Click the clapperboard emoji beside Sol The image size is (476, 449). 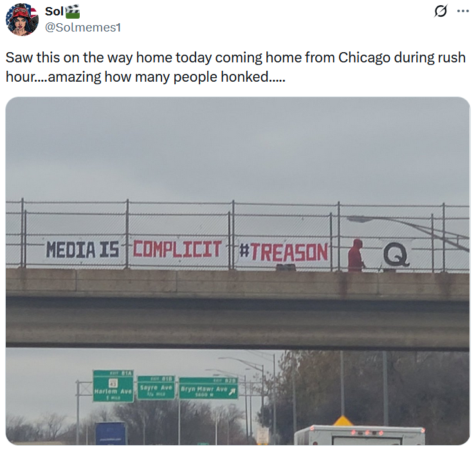pyautogui.click(x=73, y=12)
